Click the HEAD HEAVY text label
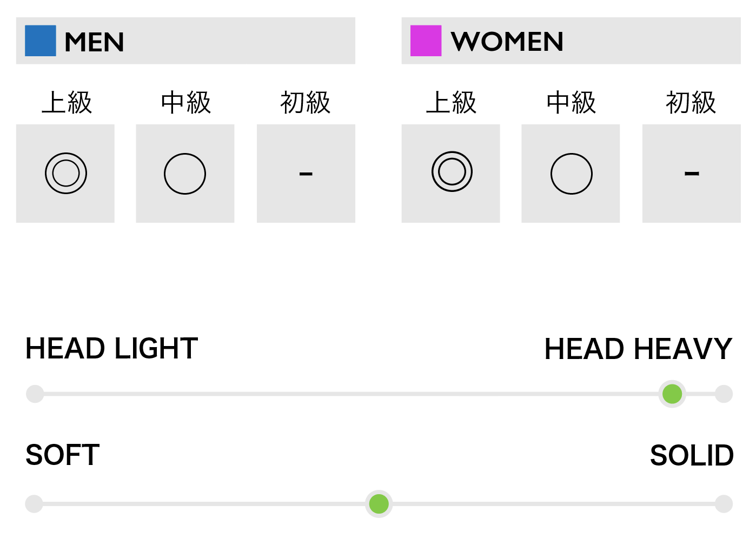This screenshot has height=545, width=756. coord(638,349)
